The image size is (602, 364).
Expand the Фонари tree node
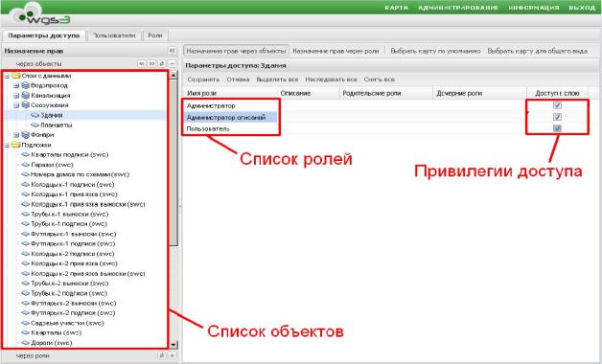[16, 135]
